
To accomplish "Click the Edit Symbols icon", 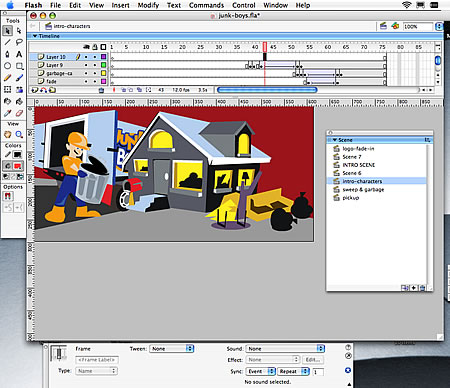I will [x=395, y=26].
